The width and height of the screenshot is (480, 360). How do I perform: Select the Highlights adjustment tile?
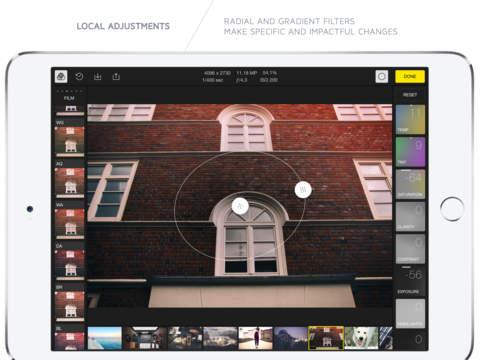(x=410, y=313)
